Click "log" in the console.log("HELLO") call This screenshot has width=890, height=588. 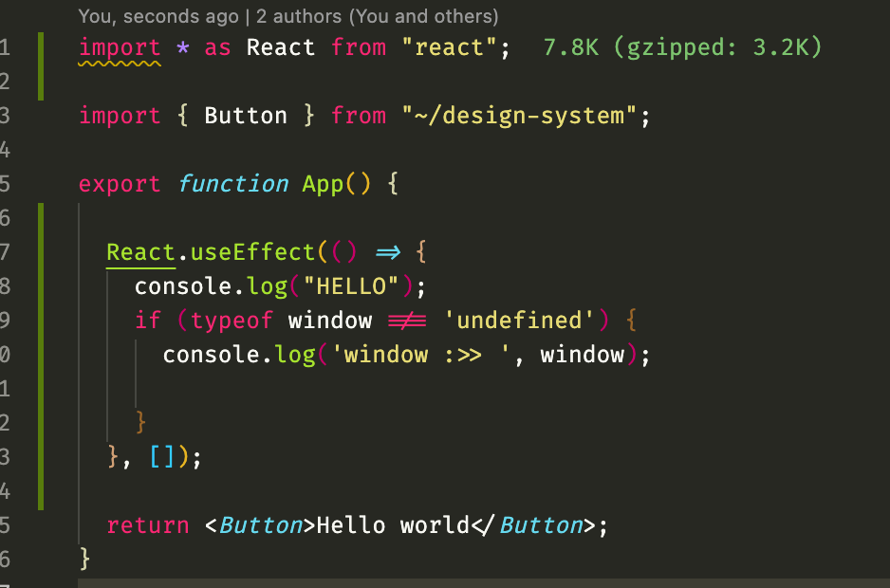(x=267, y=286)
